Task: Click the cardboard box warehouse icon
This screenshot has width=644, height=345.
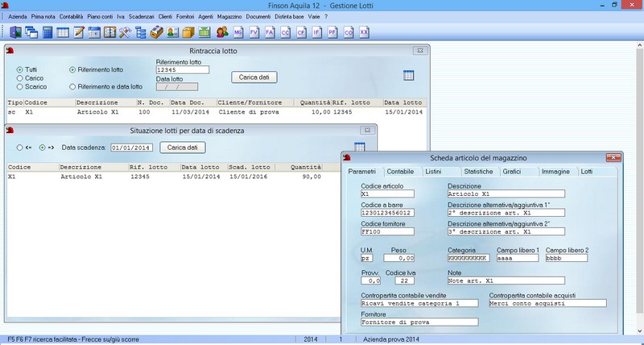Action: tap(188, 32)
